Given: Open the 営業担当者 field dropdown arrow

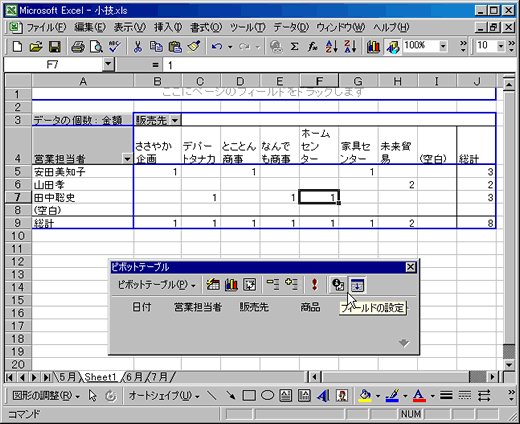Looking at the screenshot, I should click(127, 159).
